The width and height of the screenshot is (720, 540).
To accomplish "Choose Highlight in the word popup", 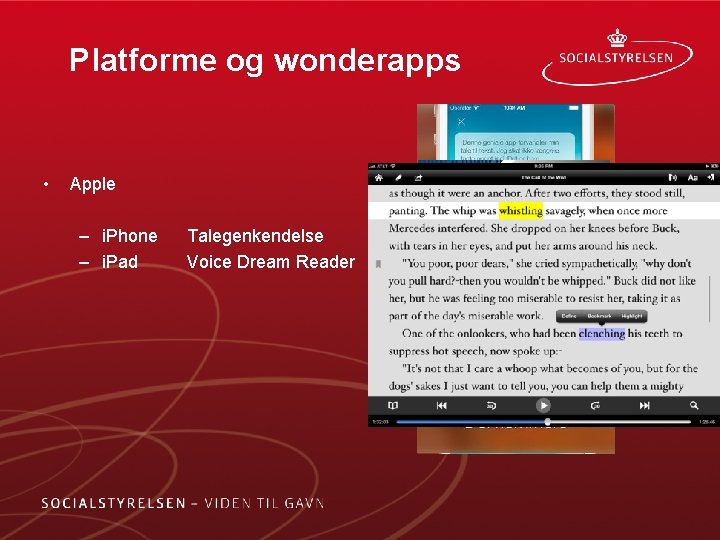I will 632,316.
